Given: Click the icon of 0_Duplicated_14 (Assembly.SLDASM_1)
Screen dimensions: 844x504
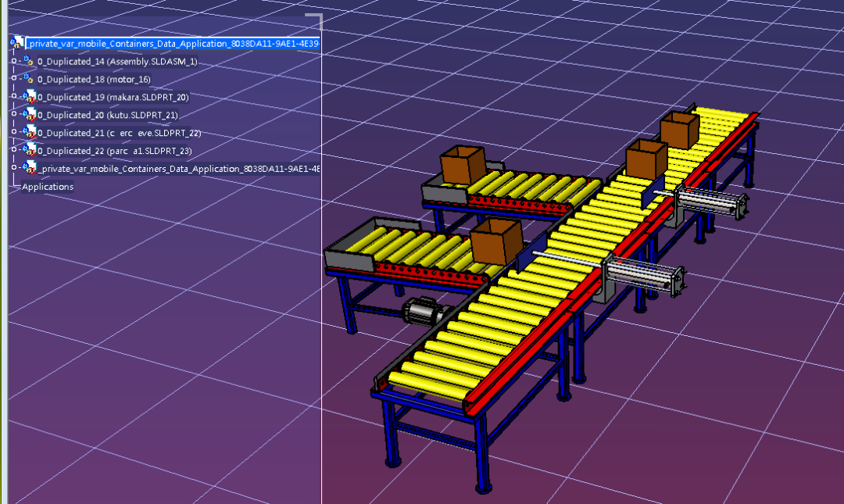Looking at the screenshot, I should (29, 61).
